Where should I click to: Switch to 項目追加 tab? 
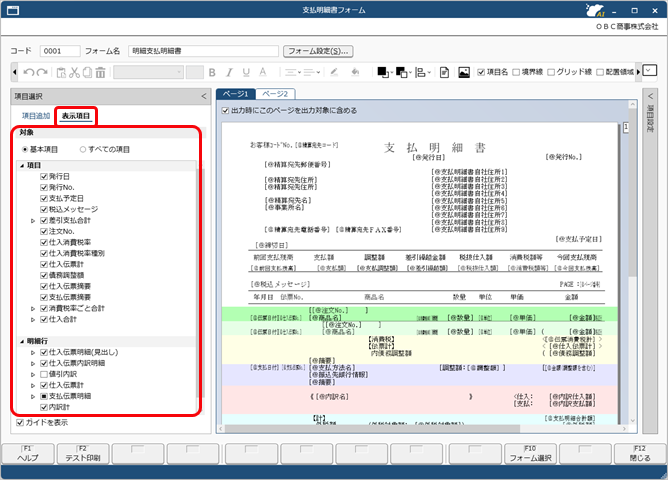36,116
